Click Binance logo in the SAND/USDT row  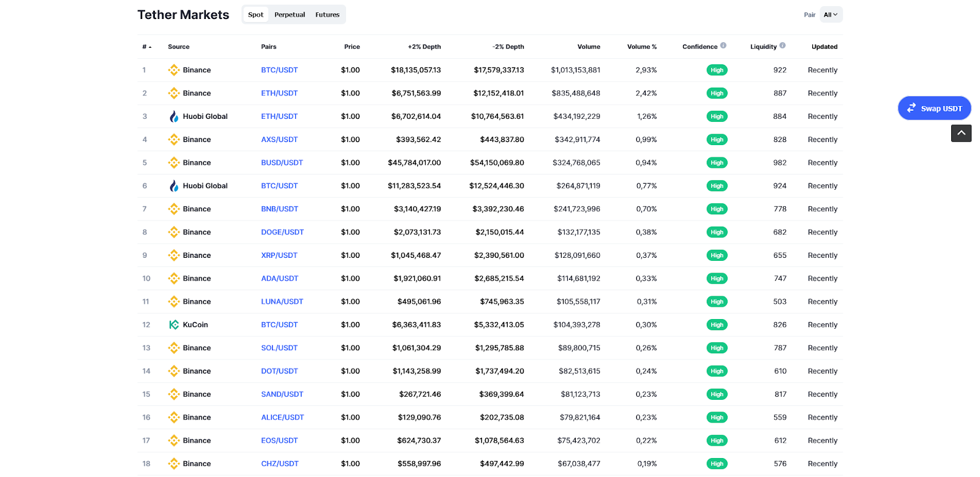pos(174,394)
